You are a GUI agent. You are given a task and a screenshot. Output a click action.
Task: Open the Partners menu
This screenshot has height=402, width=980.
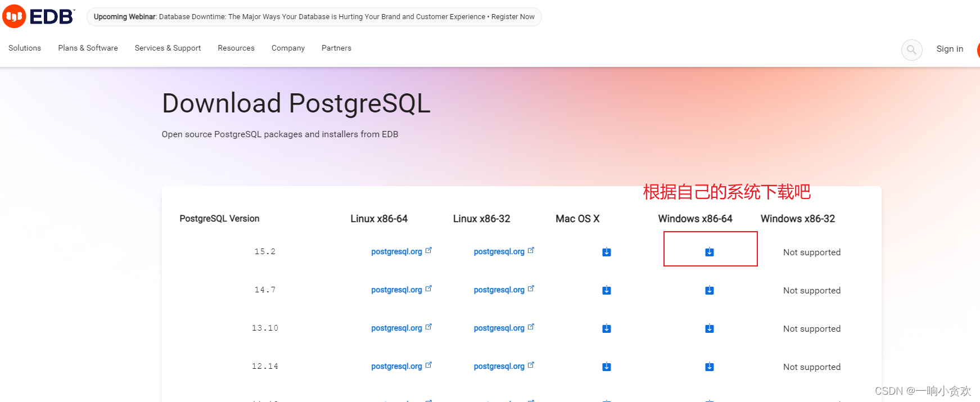click(336, 48)
